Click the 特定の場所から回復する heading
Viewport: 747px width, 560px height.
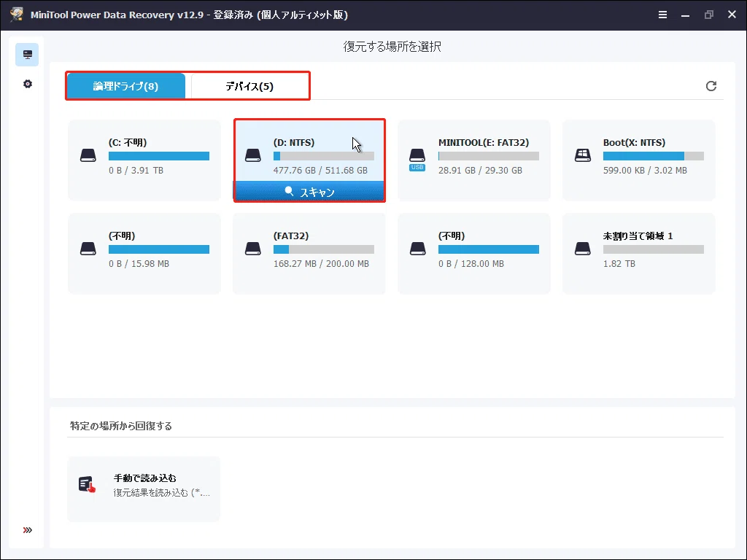pos(120,426)
